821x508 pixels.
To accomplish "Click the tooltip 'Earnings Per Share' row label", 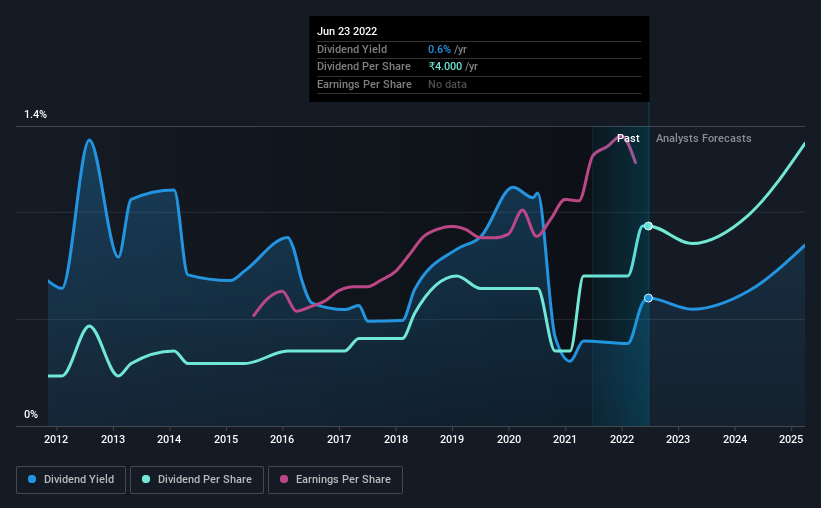I will pyautogui.click(x=364, y=84).
